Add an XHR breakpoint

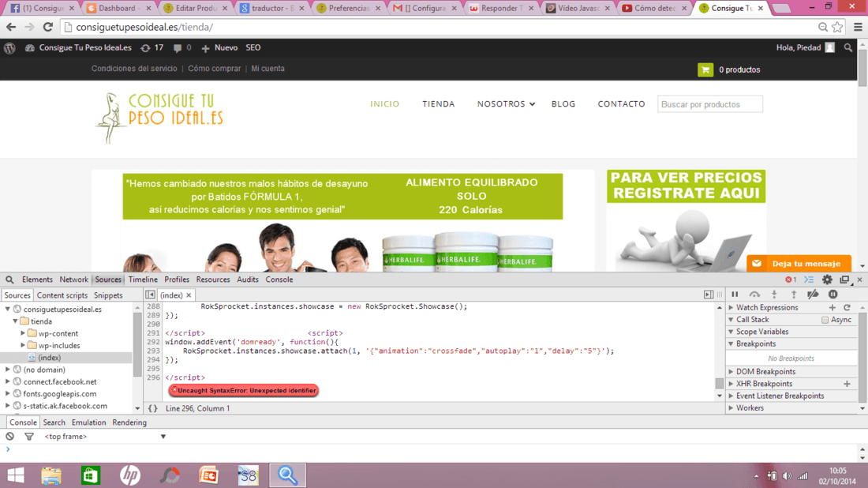(x=847, y=383)
